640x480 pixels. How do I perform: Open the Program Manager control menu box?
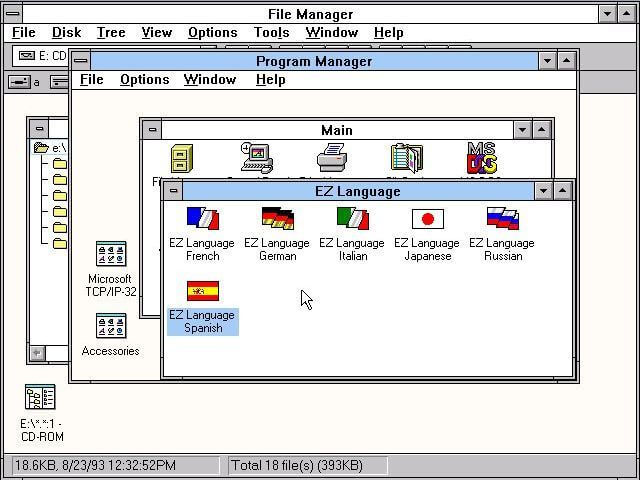click(x=81, y=61)
